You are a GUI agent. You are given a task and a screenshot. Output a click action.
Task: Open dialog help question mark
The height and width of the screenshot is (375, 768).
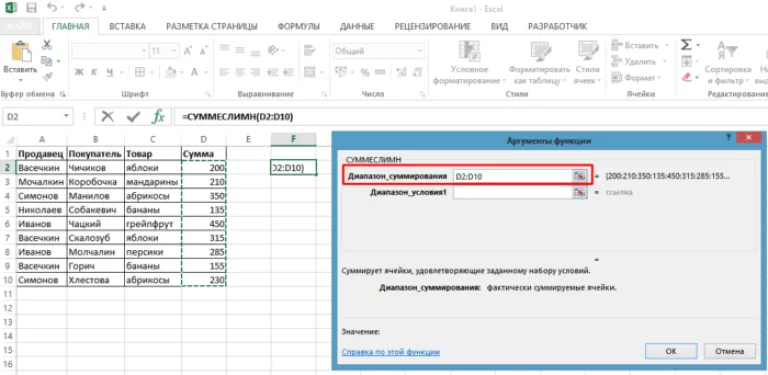tap(728, 138)
